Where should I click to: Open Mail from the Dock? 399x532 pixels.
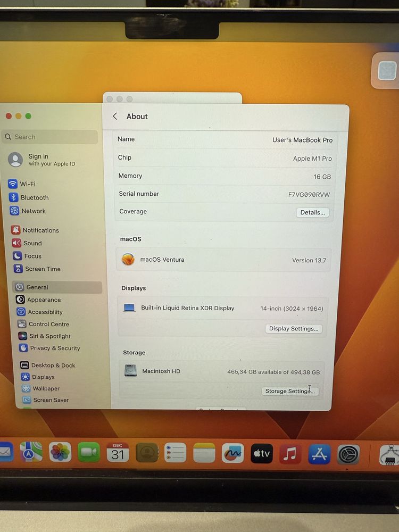6,452
